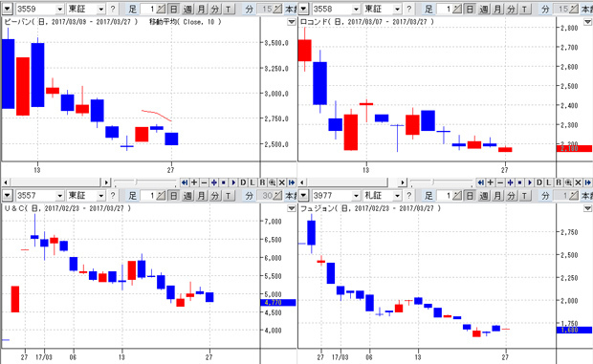Select 月 (monthly) period in 3559 panel
Image resolution: width=593 pixels, height=364 pixels.
pos(201,9)
